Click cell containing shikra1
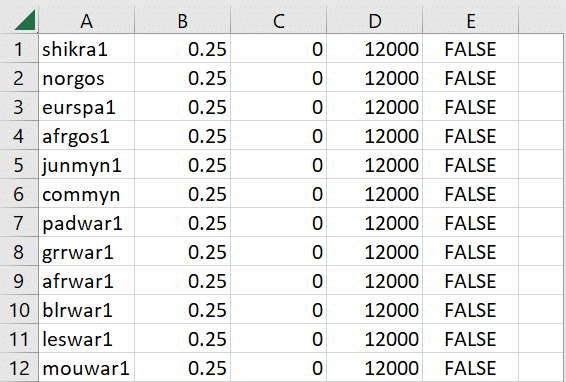Screen dimensions: 566x382 pos(86,48)
